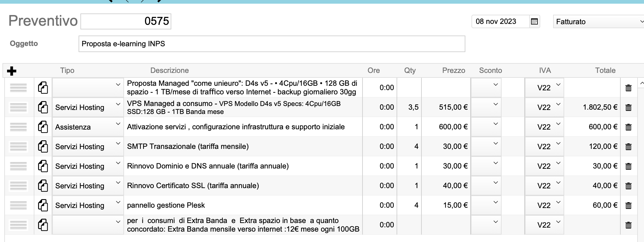The image size is (644, 242).
Task: Remove the Extra Banda note row
Action: (628, 225)
